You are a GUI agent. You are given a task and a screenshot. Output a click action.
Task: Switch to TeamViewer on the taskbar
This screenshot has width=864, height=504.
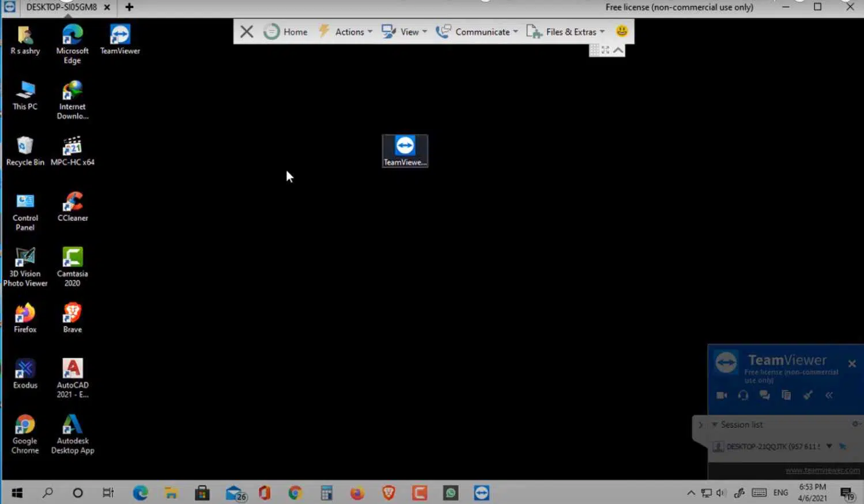pos(482,492)
